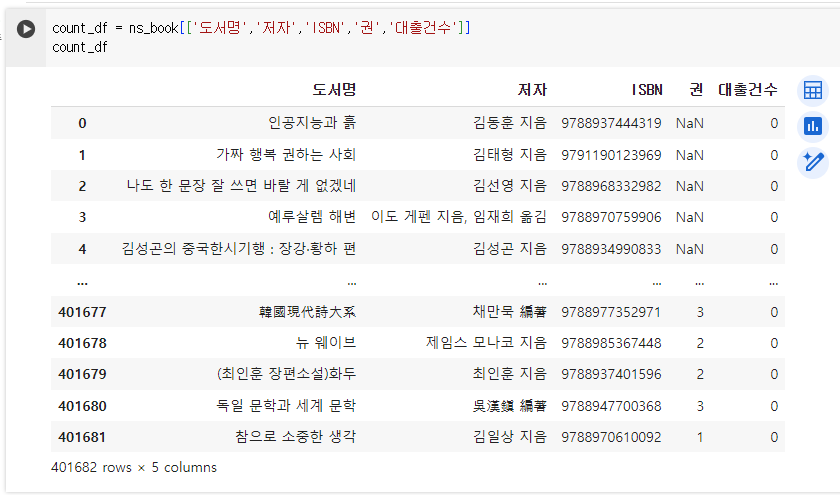Screen dimensions: 840x495
Task: Select the title (최인훈 장편소설)화두
Action: click(x=287, y=374)
